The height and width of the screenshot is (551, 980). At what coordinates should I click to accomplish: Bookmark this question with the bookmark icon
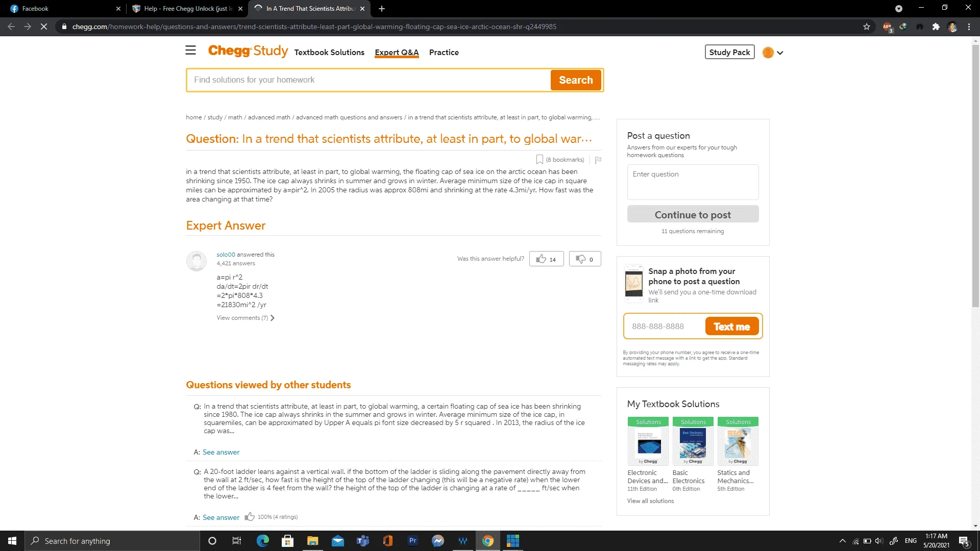[540, 160]
